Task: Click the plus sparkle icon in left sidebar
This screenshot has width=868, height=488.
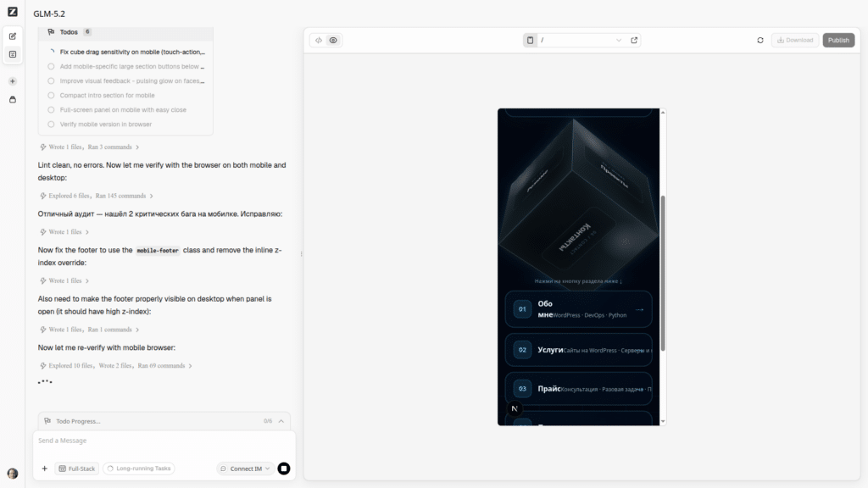Action: 12,81
